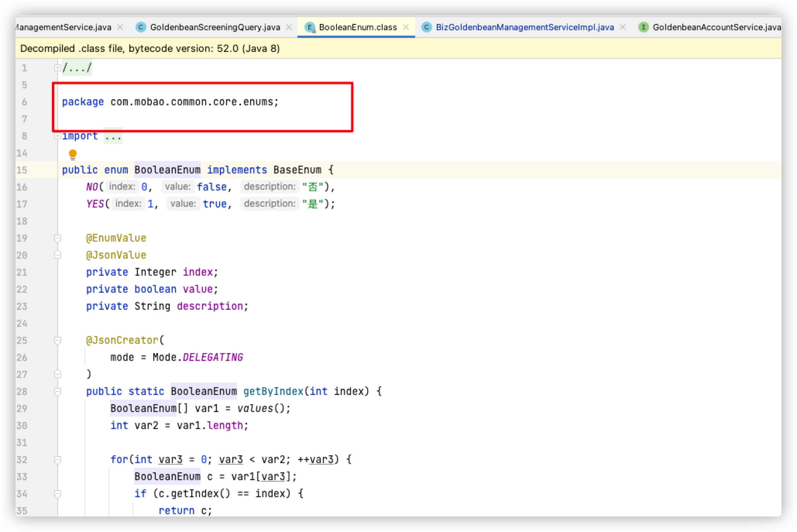Collapse the @JsonCreator annotation fold

click(x=58, y=340)
